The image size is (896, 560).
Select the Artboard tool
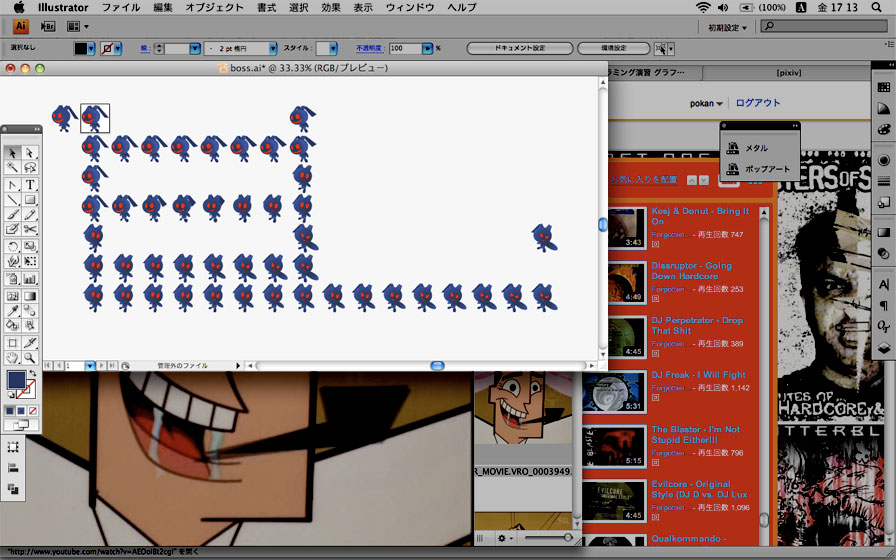coord(13,343)
